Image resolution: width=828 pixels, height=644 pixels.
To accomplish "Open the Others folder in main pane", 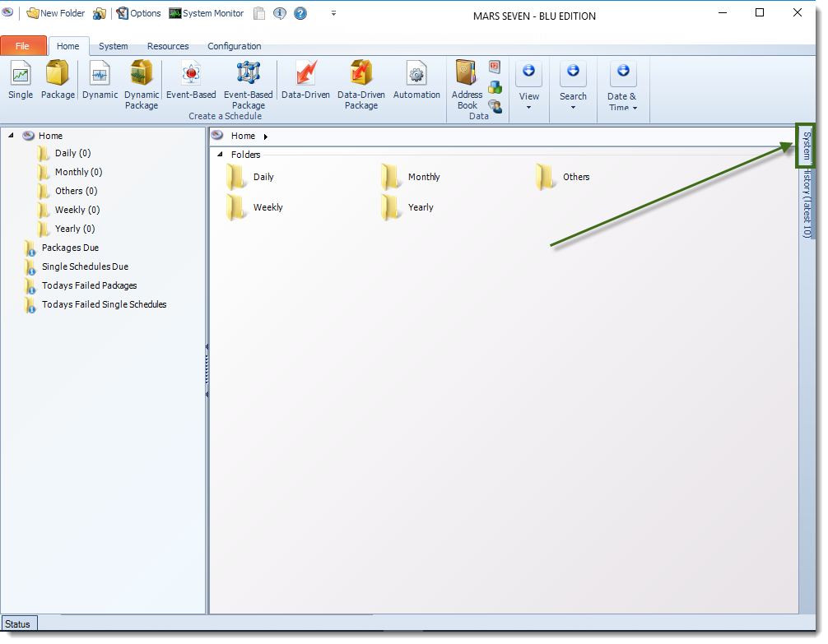I will 563,177.
